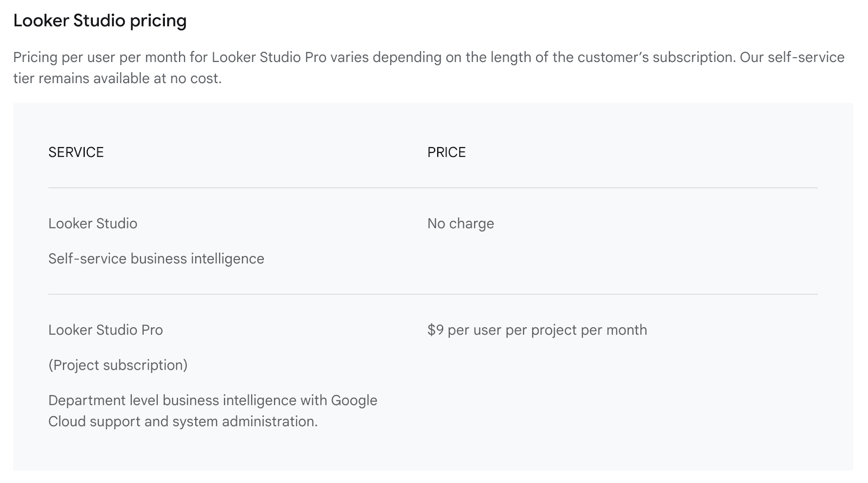Image resolution: width=868 pixels, height=483 pixels.
Task: Click 'Our self-service' at end of intro line
Action: pyautogui.click(x=792, y=58)
